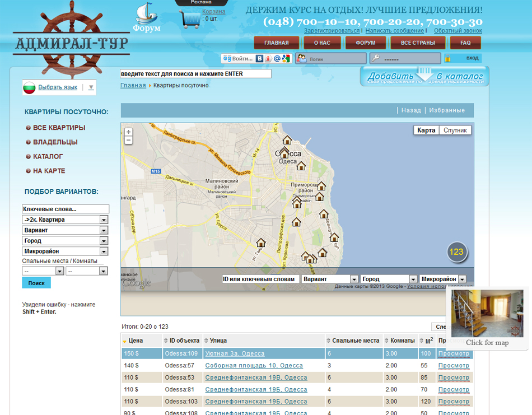This screenshot has height=415, width=532.
Task: Focus the password input field
Action: coord(405,58)
